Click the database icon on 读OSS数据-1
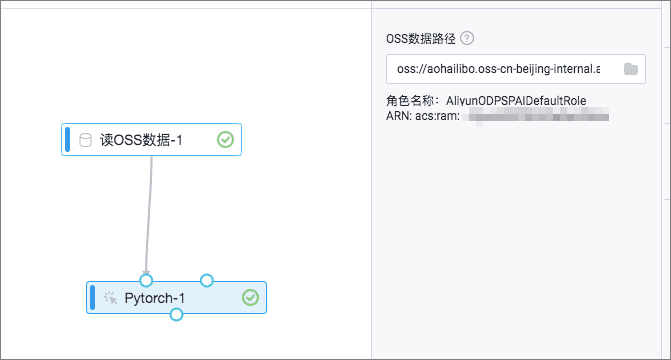Screen dimensions: 671x360 coord(85,140)
